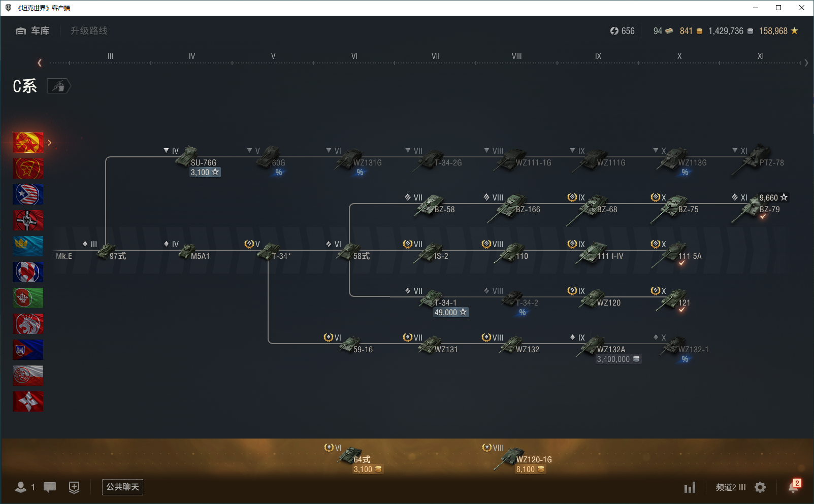Open the contacts list icon
Viewport: 814px width, 504px height.
point(21,487)
